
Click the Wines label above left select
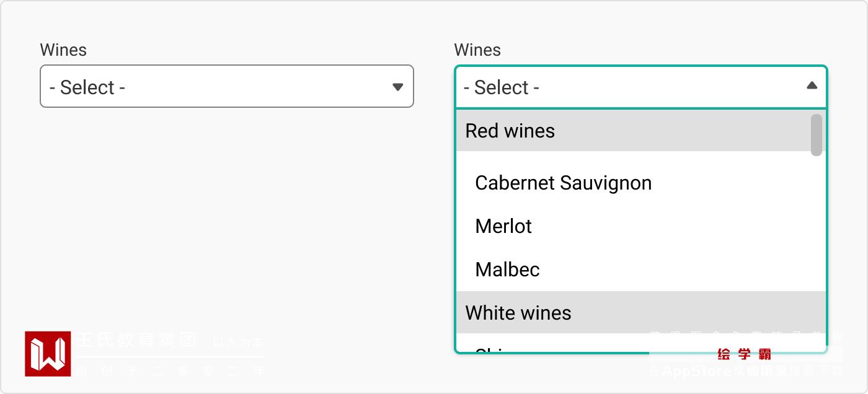(x=63, y=50)
